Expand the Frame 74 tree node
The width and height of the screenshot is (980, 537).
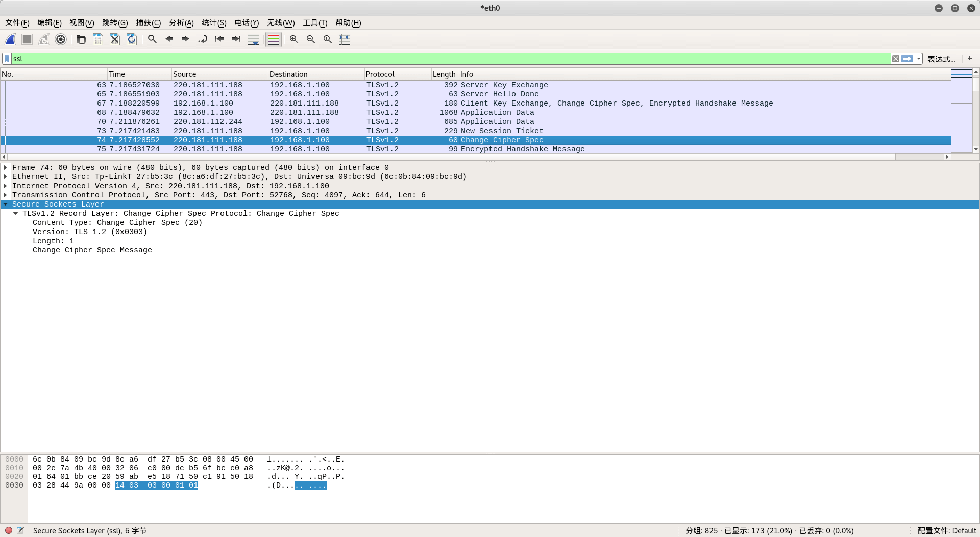tap(6, 168)
